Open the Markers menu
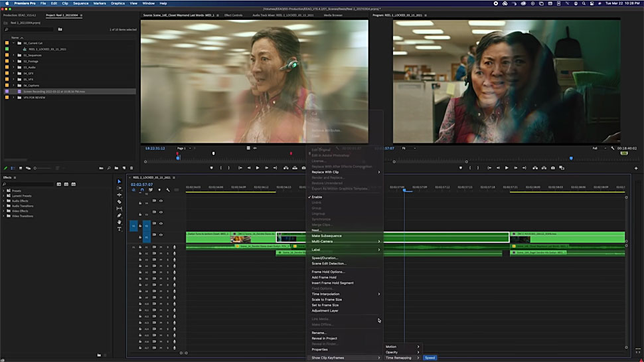Viewport: 644px width, 362px height. (100, 3)
